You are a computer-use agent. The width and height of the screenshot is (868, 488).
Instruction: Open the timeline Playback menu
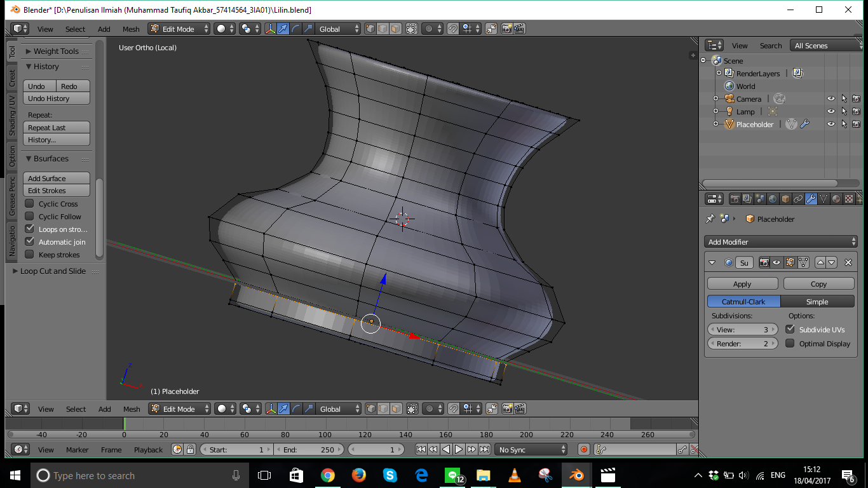pyautogui.click(x=149, y=449)
